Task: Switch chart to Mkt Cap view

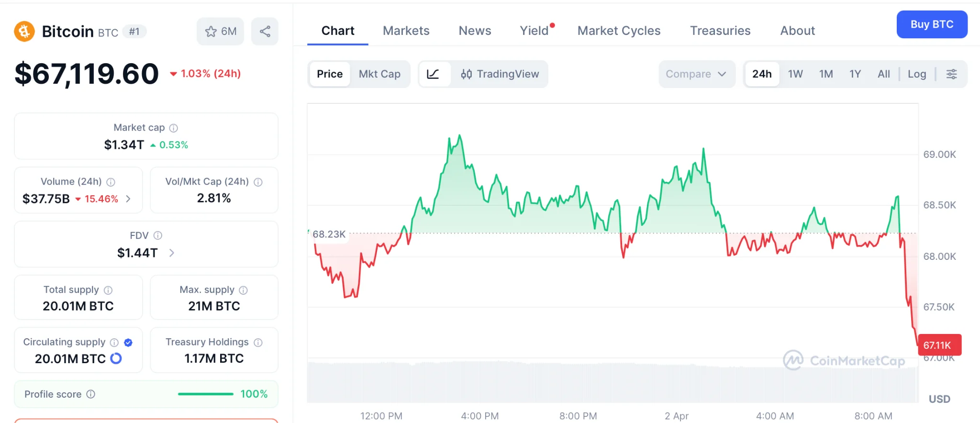Action: click(379, 74)
